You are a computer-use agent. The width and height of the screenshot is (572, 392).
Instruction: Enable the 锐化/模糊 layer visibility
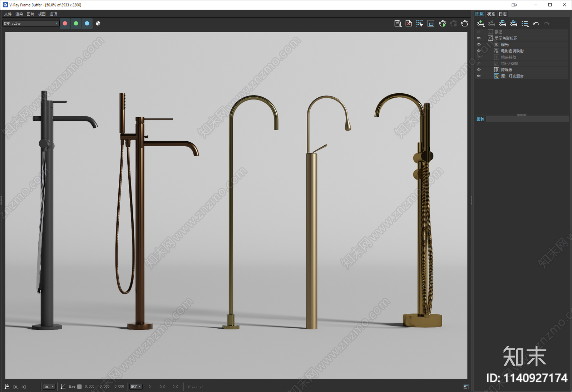479,64
